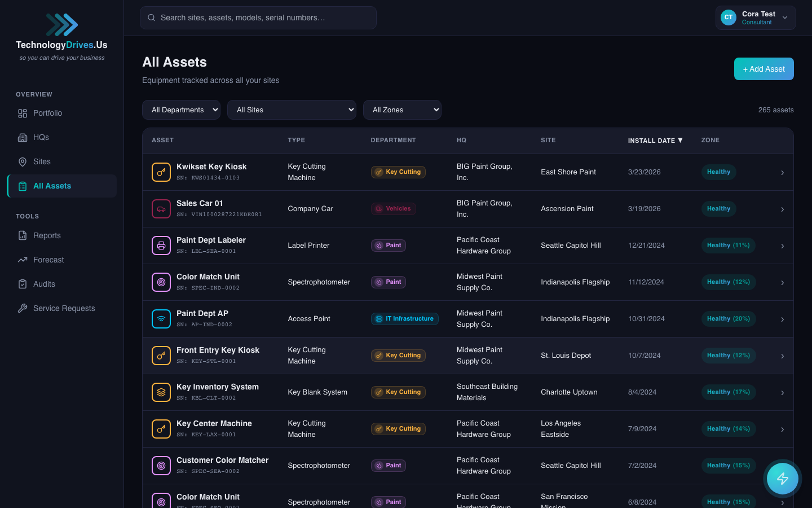Click the Kwikset Key Kiosk key icon

pyautogui.click(x=161, y=172)
